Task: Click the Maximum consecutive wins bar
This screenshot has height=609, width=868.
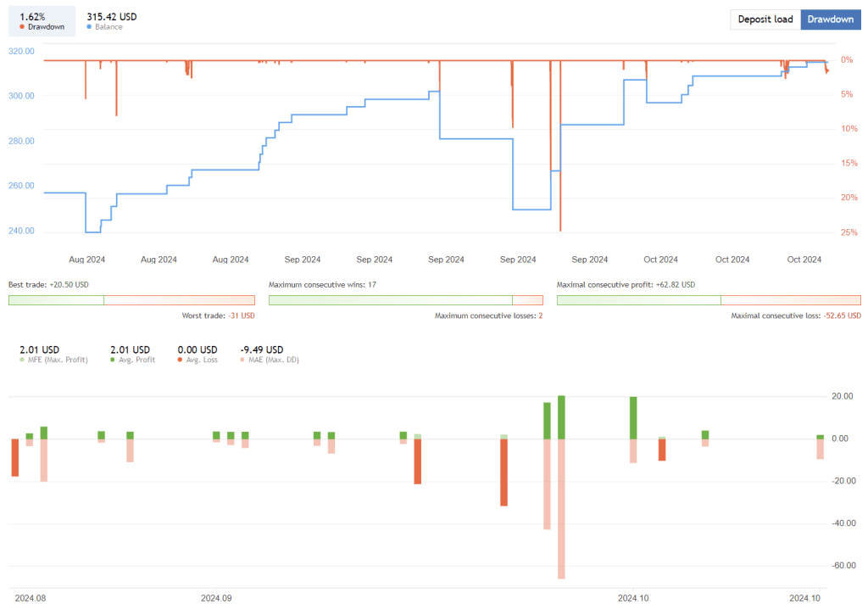Action: pyautogui.click(x=390, y=299)
